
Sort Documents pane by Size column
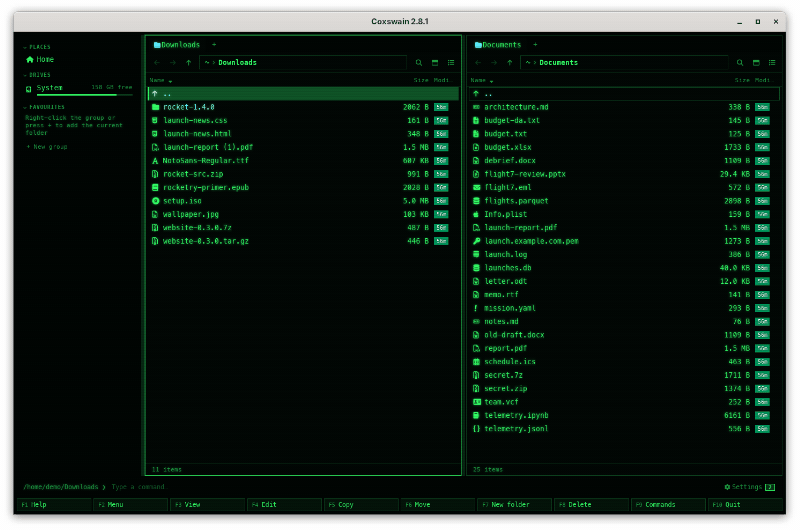pyautogui.click(x=742, y=81)
